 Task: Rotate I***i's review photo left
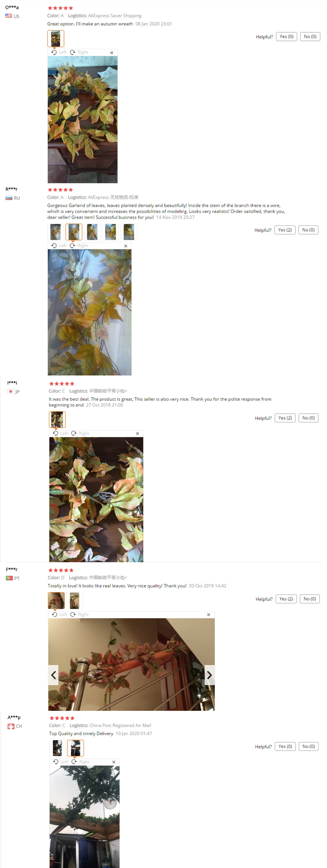point(60,433)
